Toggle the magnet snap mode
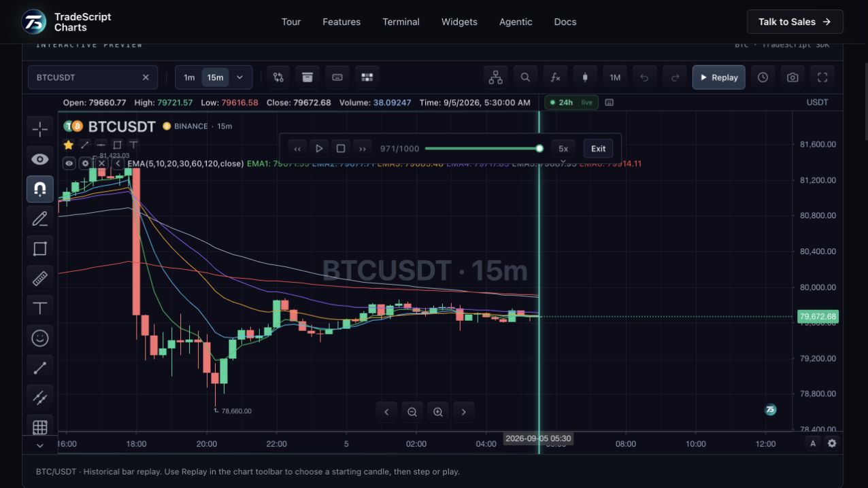868x488 pixels. tap(40, 189)
